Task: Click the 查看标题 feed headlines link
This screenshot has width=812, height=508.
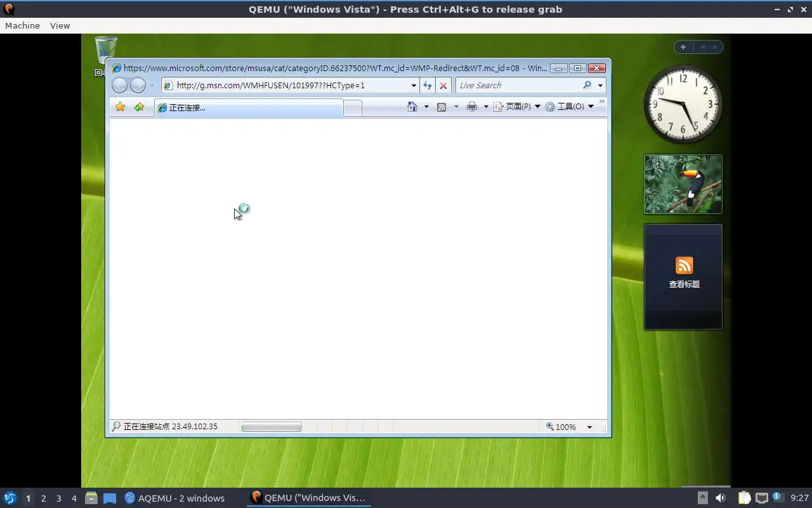Action: [684, 284]
